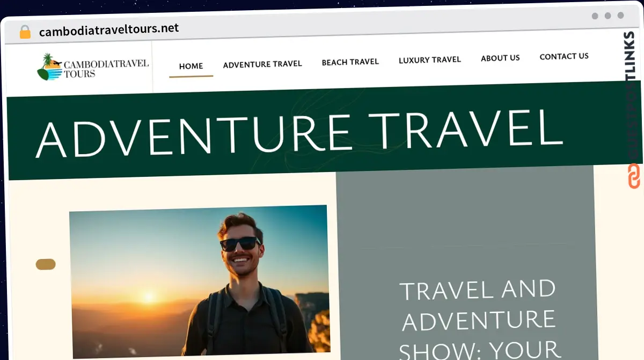Open the Home nav tab
644x360 pixels.
click(x=191, y=66)
